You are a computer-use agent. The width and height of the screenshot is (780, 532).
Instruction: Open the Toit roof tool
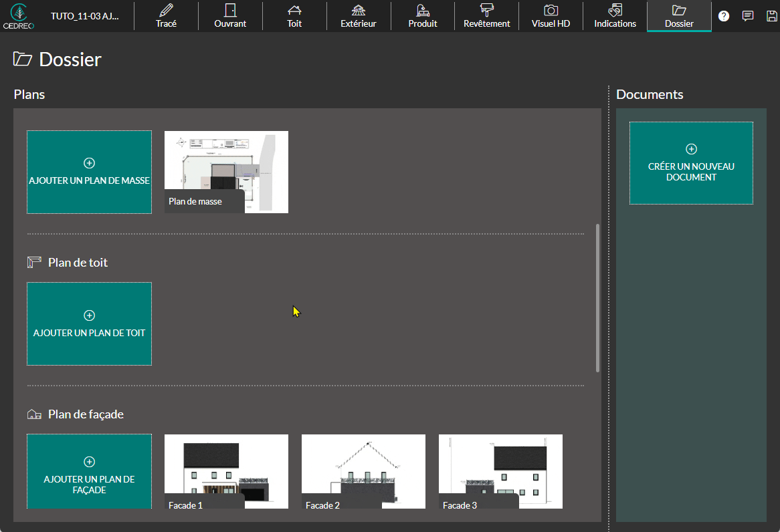pyautogui.click(x=294, y=16)
